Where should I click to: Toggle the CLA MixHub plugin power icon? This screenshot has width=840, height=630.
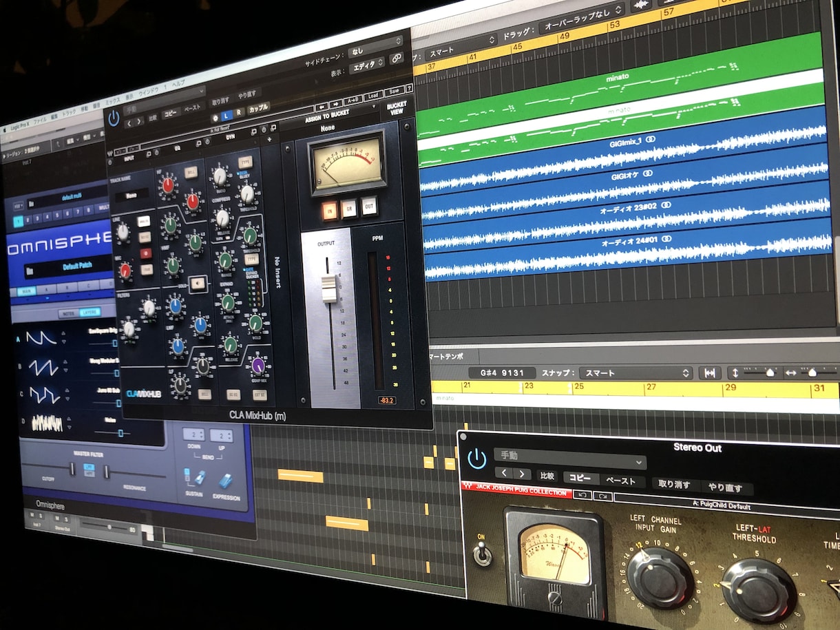pyautogui.click(x=114, y=117)
